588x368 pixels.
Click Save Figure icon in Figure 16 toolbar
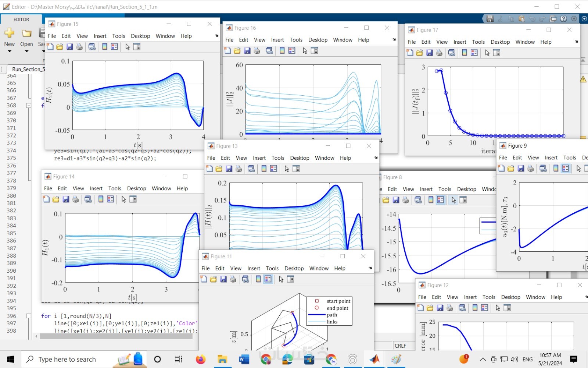click(247, 51)
